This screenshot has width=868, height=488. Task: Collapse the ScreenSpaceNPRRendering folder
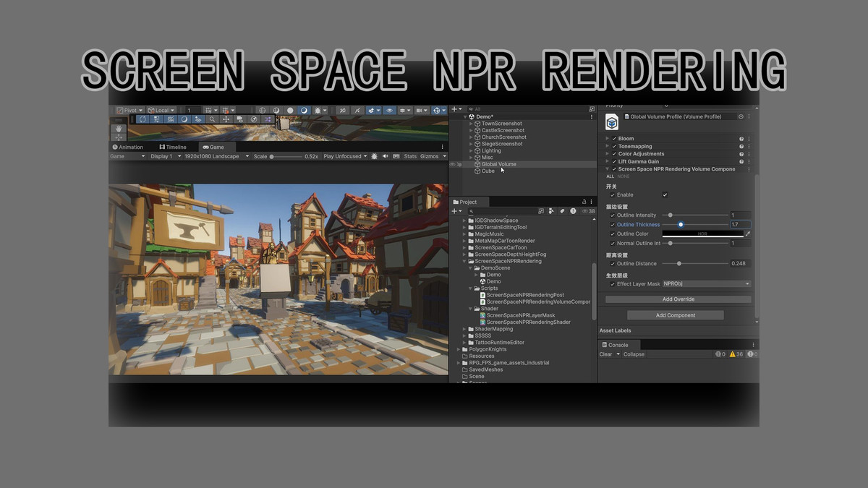click(x=465, y=261)
